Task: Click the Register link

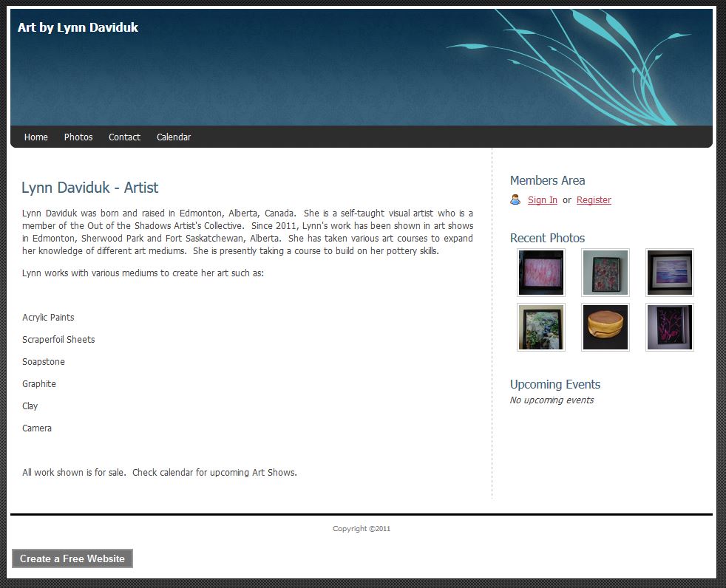Action: (594, 200)
